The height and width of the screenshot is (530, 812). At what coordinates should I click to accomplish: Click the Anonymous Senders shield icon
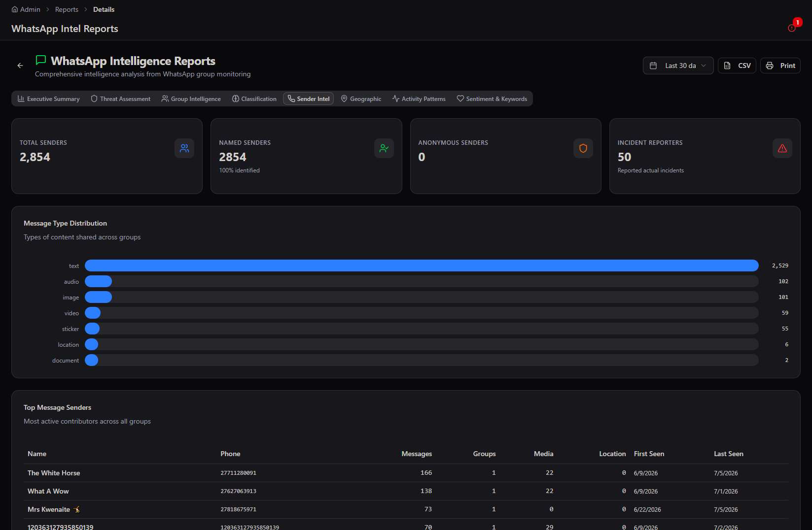pyautogui.click(x=583, y=148)
